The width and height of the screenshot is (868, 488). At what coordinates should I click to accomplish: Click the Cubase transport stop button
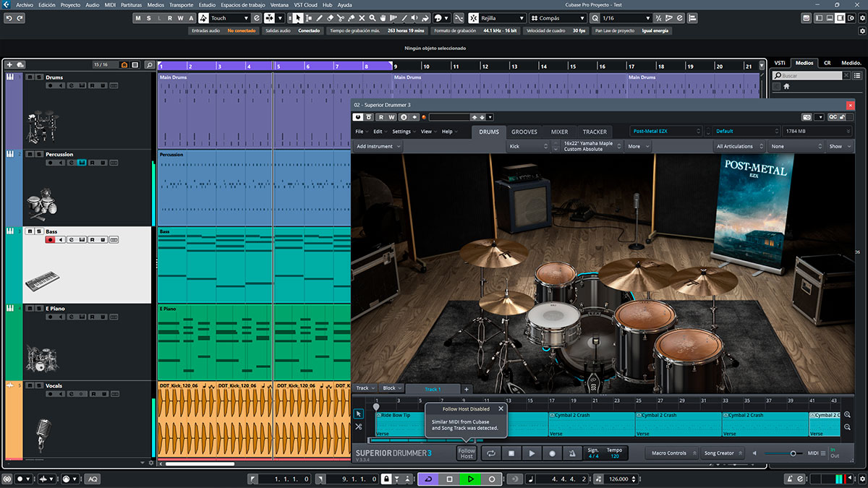449,479
